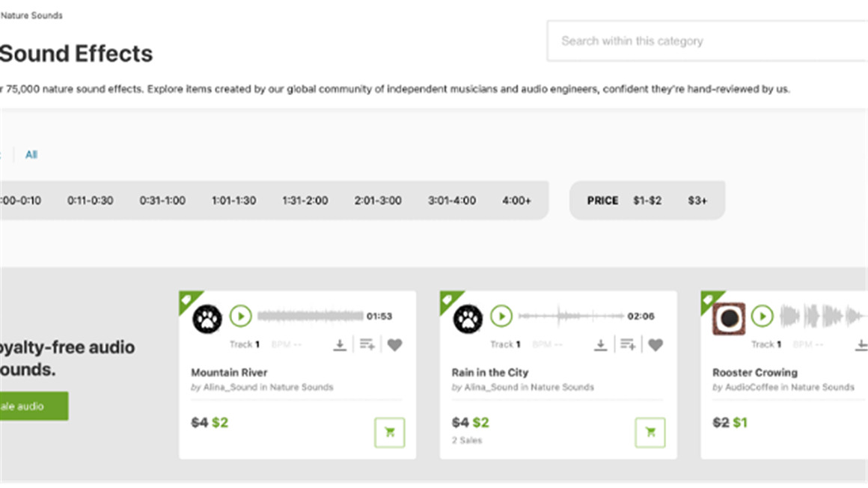Add Mountain River to cart
Viewport: 868px width, 488px height.
pyautogui.click(x=389, y=433)
